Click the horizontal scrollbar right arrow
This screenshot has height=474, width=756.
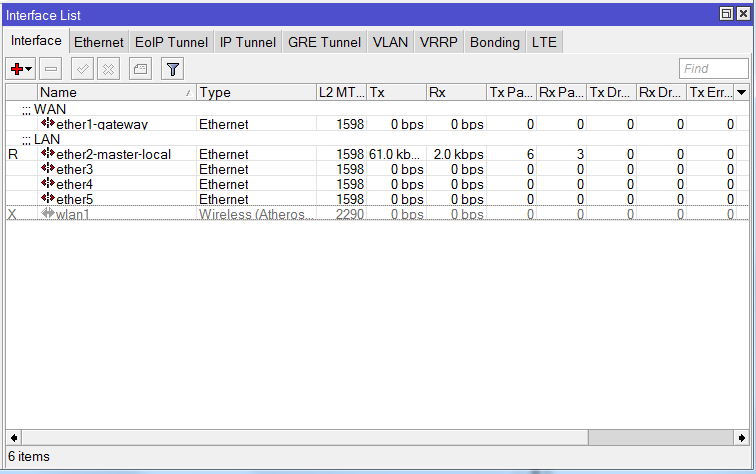(741, 438)
